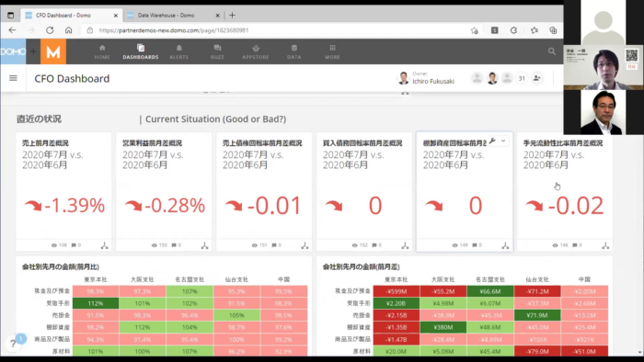Screen dimensions: 644x362
Task: Switch to Data Warehouse - Domo tab
Action: tap(166, 16)
